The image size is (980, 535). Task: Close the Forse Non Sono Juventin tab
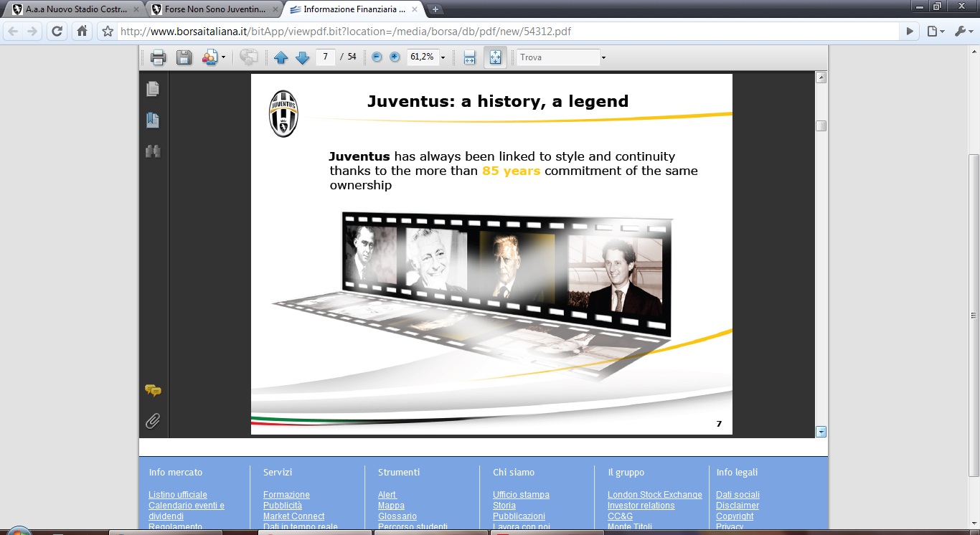pos(277,9)
